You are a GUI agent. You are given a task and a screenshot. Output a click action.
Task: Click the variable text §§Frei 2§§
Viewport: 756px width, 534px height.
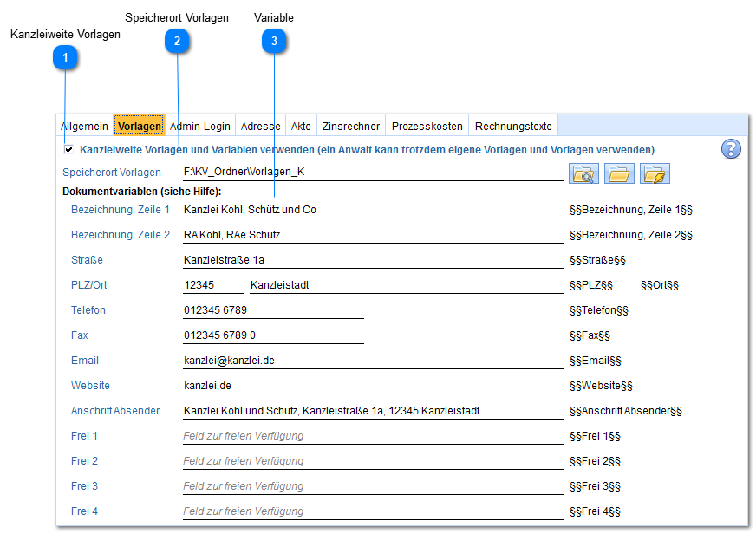tap(595, 460)
